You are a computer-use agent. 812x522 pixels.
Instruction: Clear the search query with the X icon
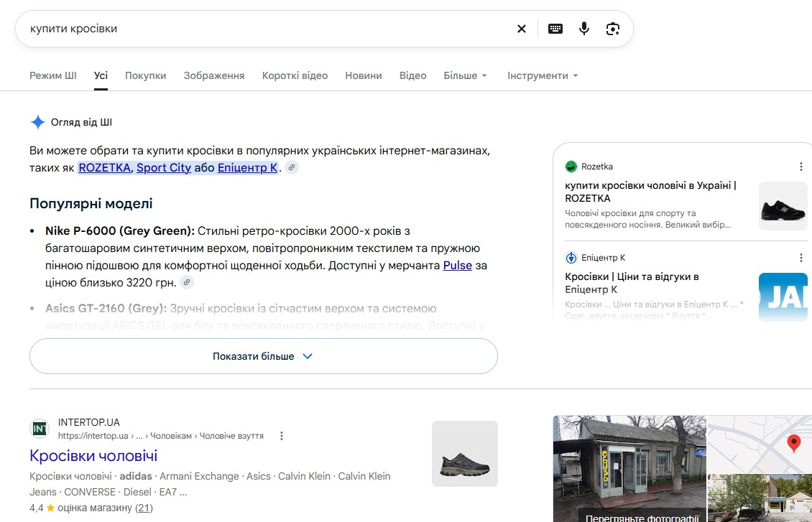522,29
